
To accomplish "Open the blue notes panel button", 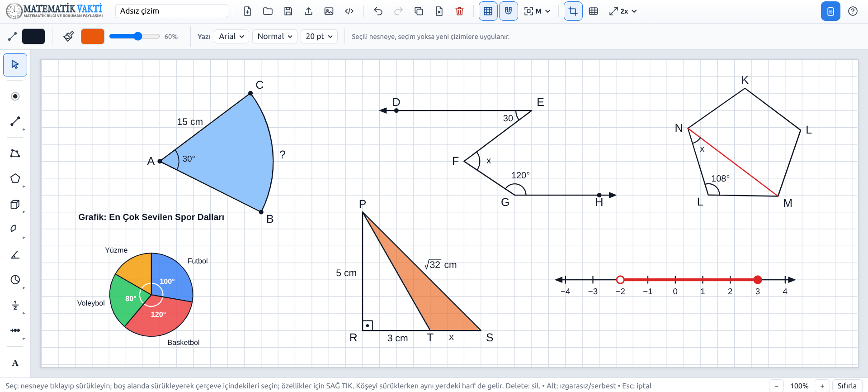I will [x=830, y=11].
